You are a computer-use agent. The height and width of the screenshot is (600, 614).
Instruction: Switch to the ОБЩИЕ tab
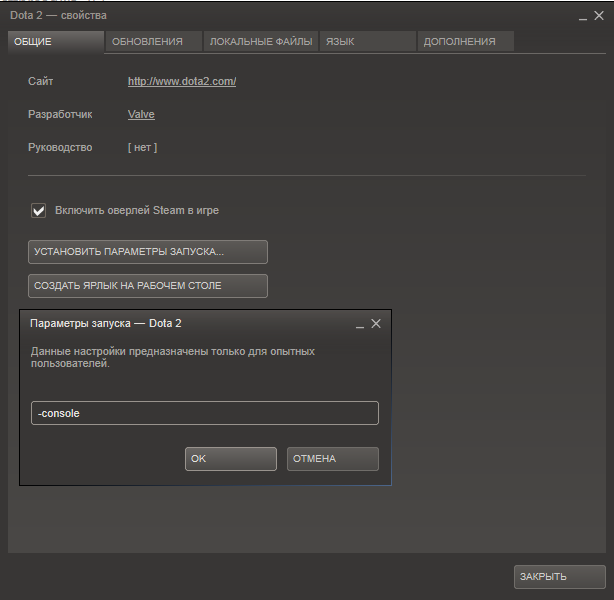tap(55, 42)
